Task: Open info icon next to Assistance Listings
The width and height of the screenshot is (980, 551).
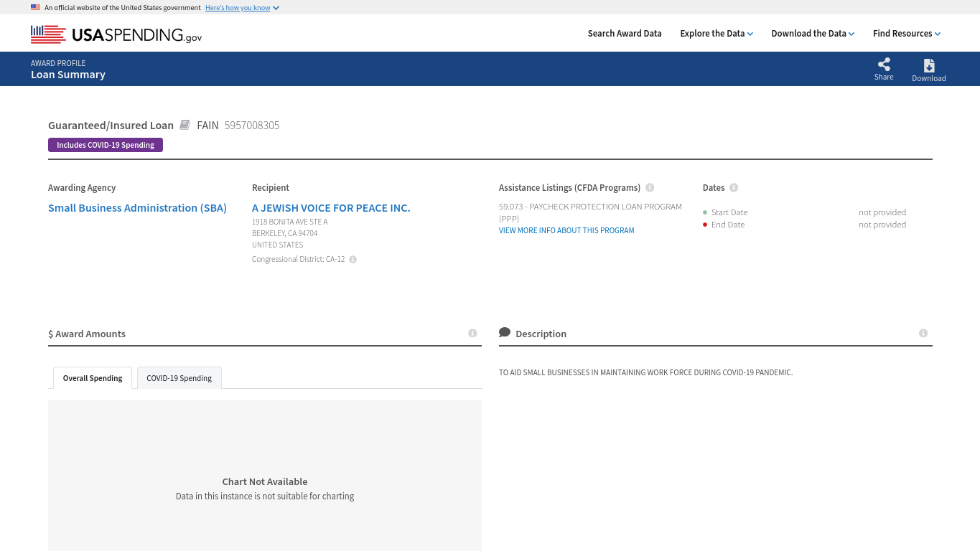Action: coord(650,188)
